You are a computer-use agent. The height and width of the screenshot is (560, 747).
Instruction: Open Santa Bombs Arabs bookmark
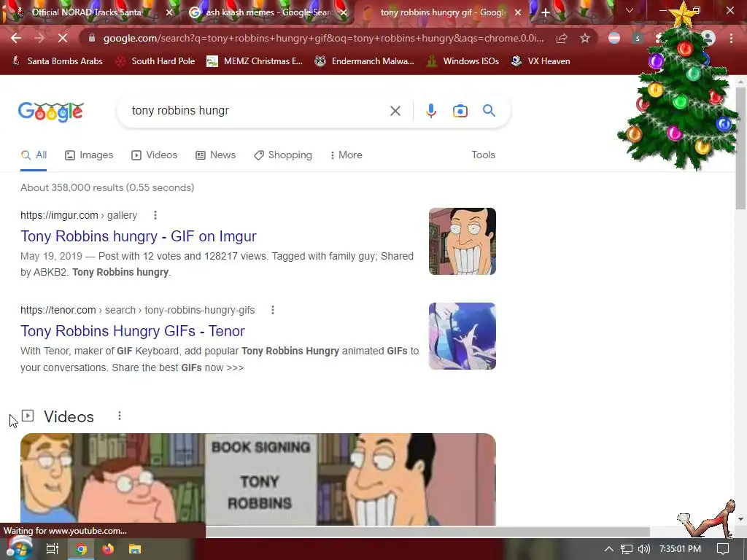pyautogui.click(x=57, y=61)
